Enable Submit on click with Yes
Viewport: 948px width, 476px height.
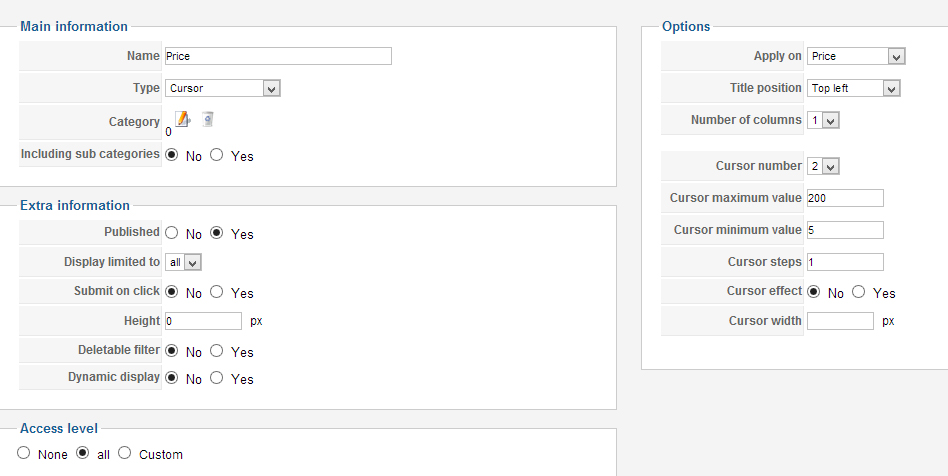217,293
